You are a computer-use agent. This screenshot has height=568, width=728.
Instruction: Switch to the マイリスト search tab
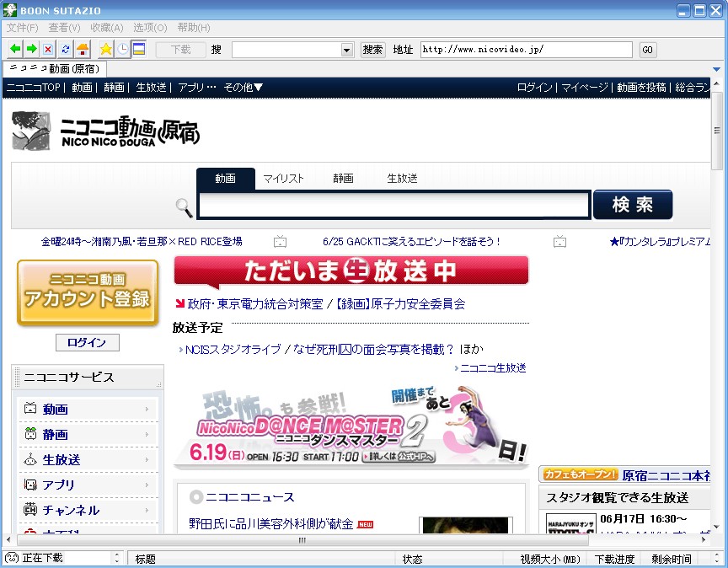283,179
